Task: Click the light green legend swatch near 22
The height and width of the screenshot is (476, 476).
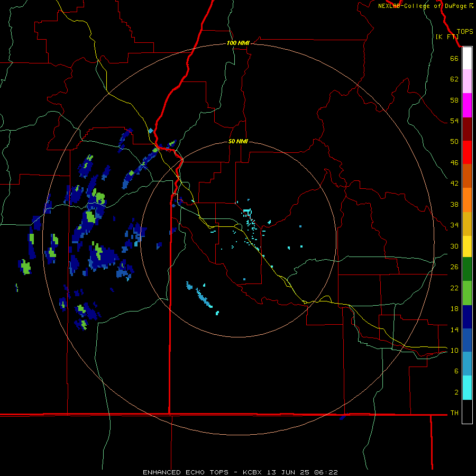Action: click(x=467, y=293)
